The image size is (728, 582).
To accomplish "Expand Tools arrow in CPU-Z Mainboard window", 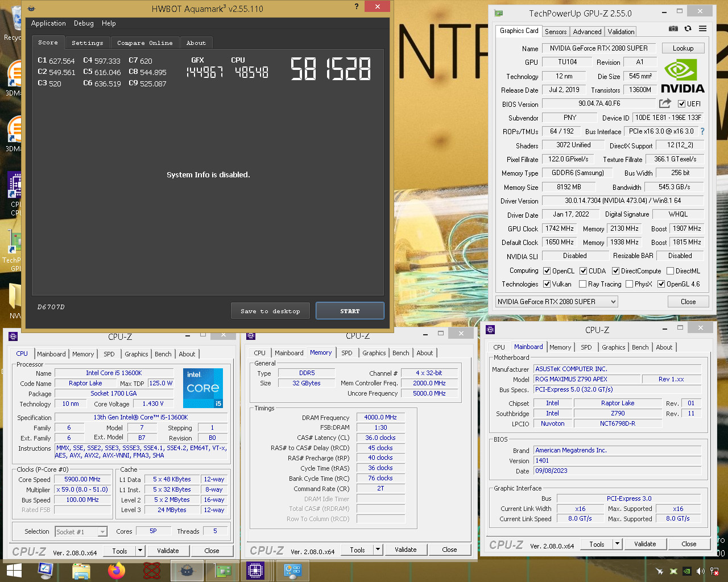I will point(618,544).
